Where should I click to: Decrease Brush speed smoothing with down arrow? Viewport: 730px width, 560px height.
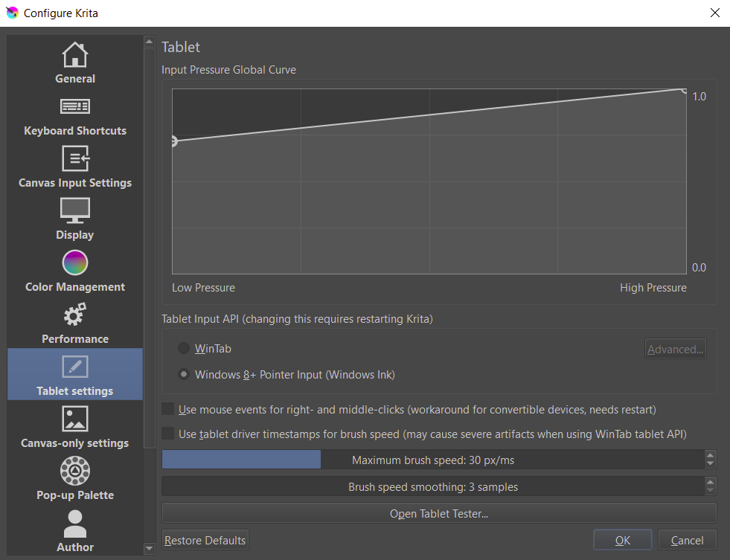click(x=710, y=491)
